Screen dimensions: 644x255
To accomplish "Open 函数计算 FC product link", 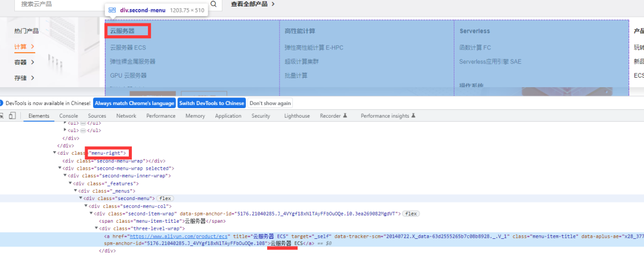I will coord(475,48).
